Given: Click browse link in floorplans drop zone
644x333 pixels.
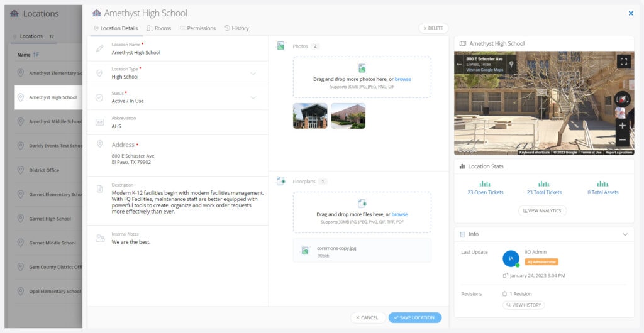Looking at the screenshot, I should [x=399, y=214].
